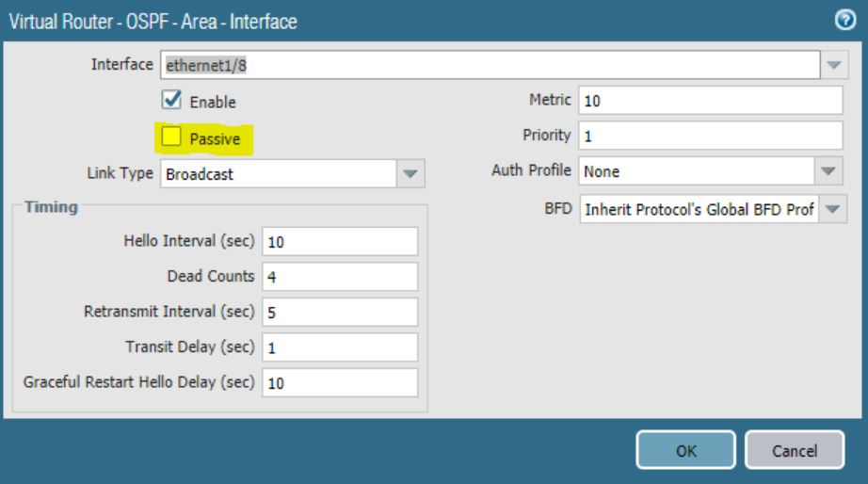Click the Link Type Broadcast field
868x484 pixels.
[x=278, y=173]
